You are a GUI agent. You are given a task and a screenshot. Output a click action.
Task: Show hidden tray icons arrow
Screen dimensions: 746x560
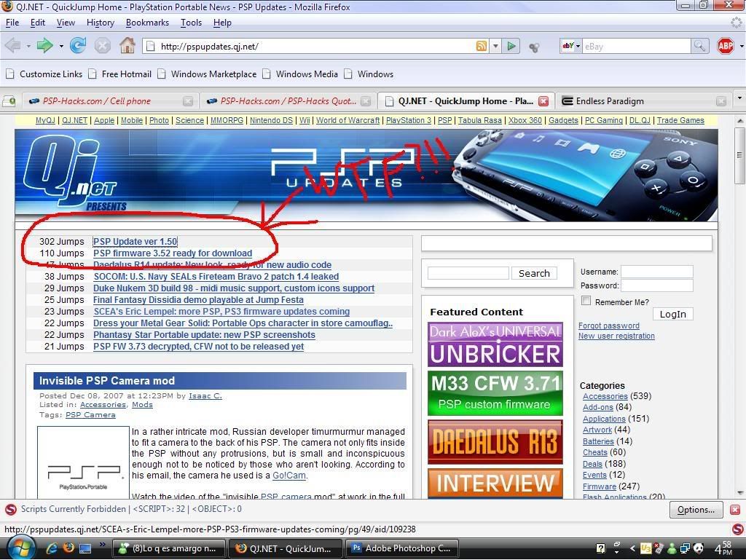tap(632, 548)
